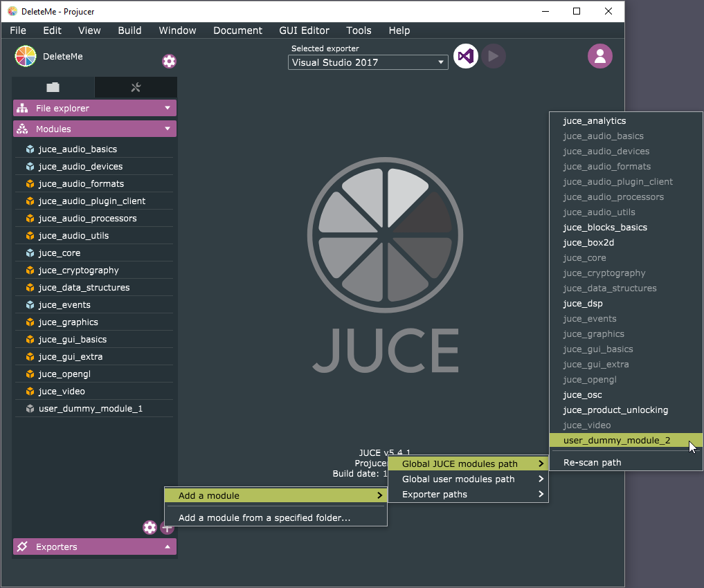The width and height of the screenshot is (704, 588).
Task: Click the Exporters panel plug icon
Action: coord(22,546)
